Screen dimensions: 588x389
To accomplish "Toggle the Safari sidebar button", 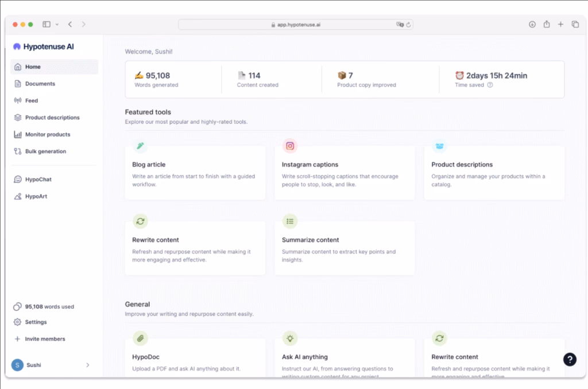I will pos(47,24).
